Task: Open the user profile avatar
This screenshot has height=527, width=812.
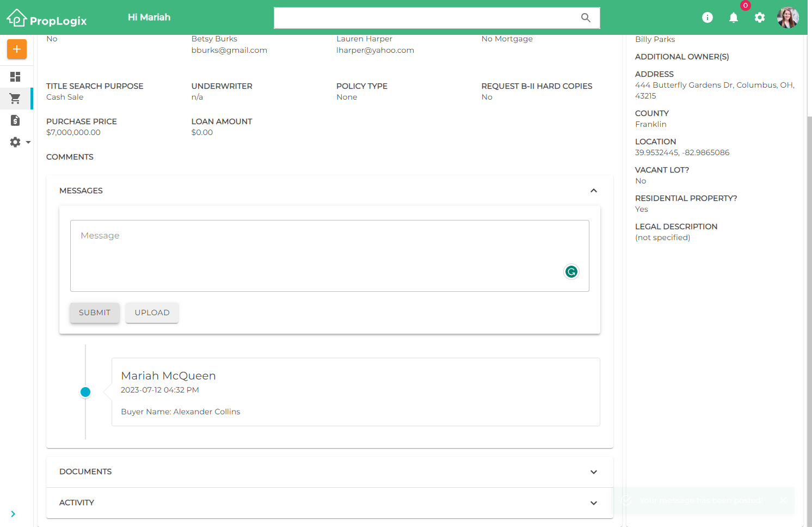Action: pos(788,17)
